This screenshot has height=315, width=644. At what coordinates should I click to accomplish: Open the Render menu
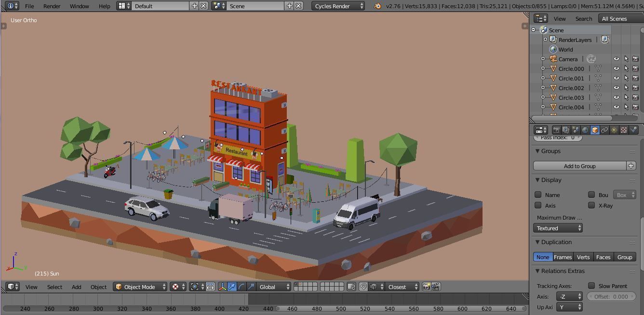(x=52, y=6)
